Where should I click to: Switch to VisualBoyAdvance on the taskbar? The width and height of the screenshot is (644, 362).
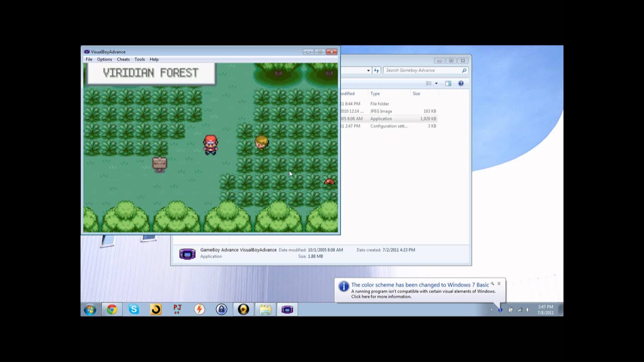287,310
